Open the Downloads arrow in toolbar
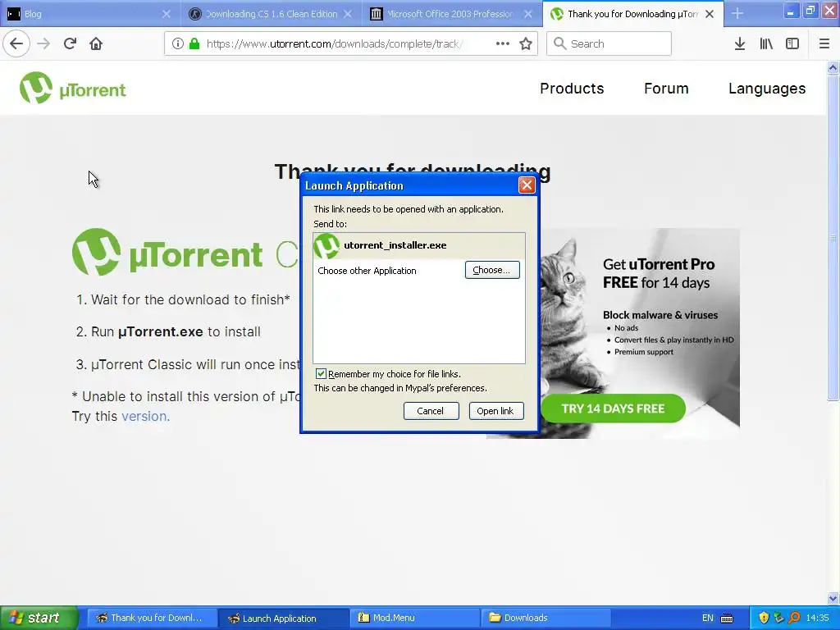 pos(739,43)
